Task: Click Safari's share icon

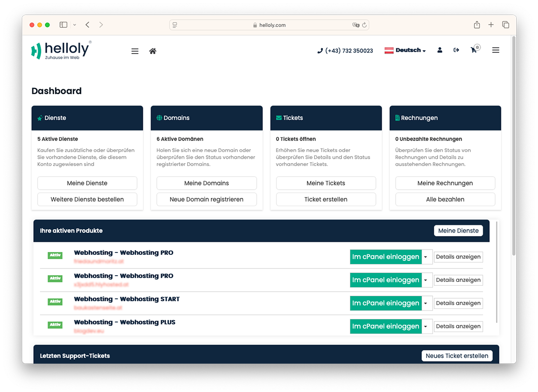Action: 477,25
